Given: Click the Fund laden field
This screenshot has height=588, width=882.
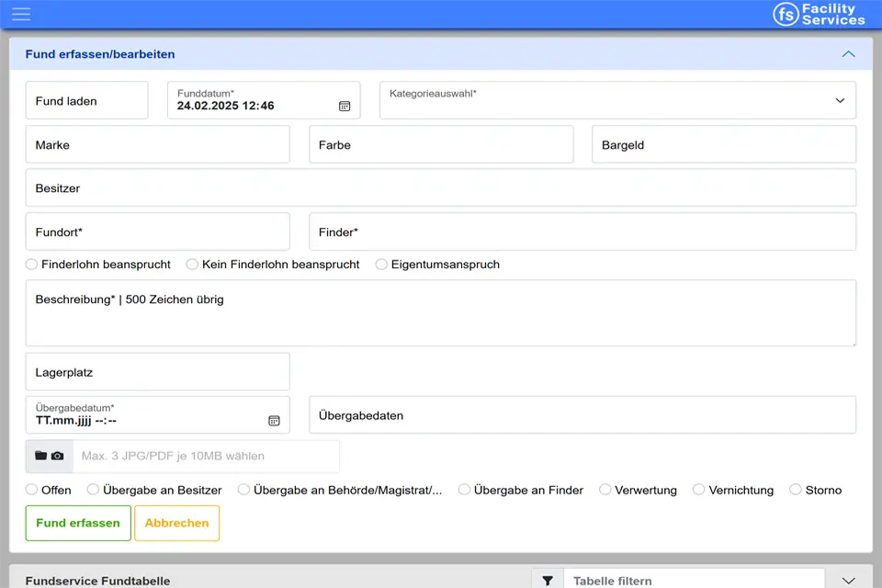Looking at the screenshot, I should pos(86,101).
